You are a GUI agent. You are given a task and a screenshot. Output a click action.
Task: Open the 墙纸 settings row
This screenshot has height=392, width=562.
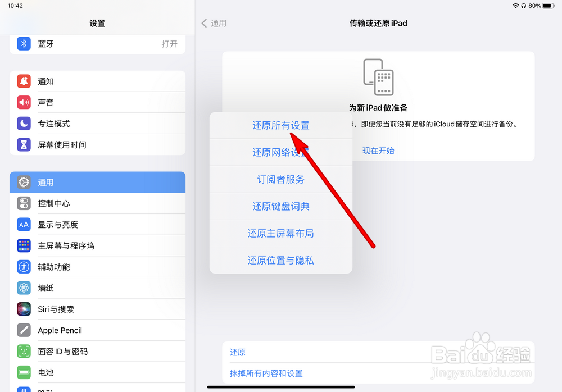(x=97, y=288)
